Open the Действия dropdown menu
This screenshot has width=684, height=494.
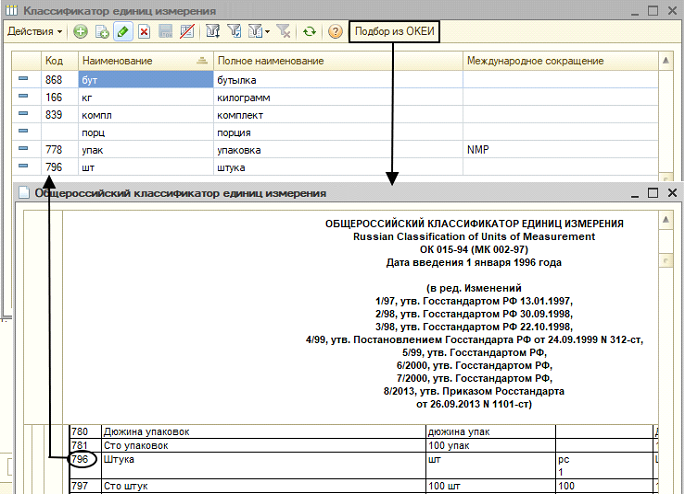pyautogui.click(x=35, y=32)
